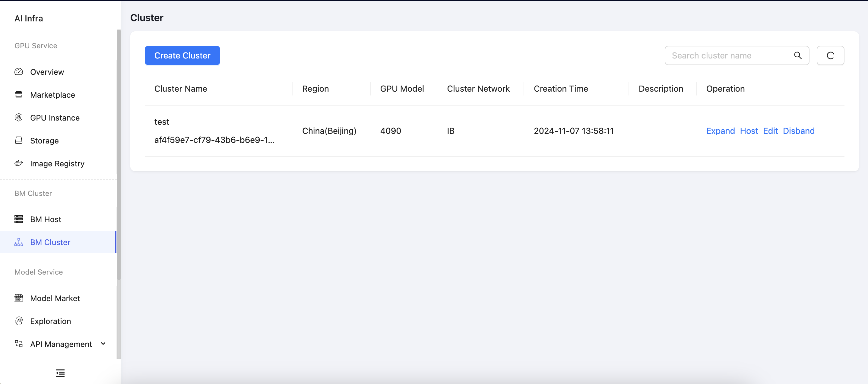Go to the Exploration page
The height and width of the screenshot is (384, 868).
(x=58, y=321)
